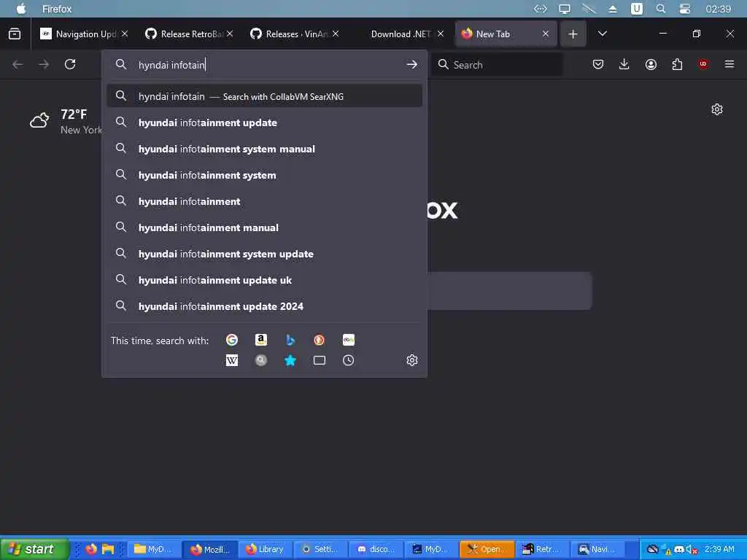Search this time with eBay
This screenshot has height=560, width=747.
pyautogui.click(x=348, y=340)
